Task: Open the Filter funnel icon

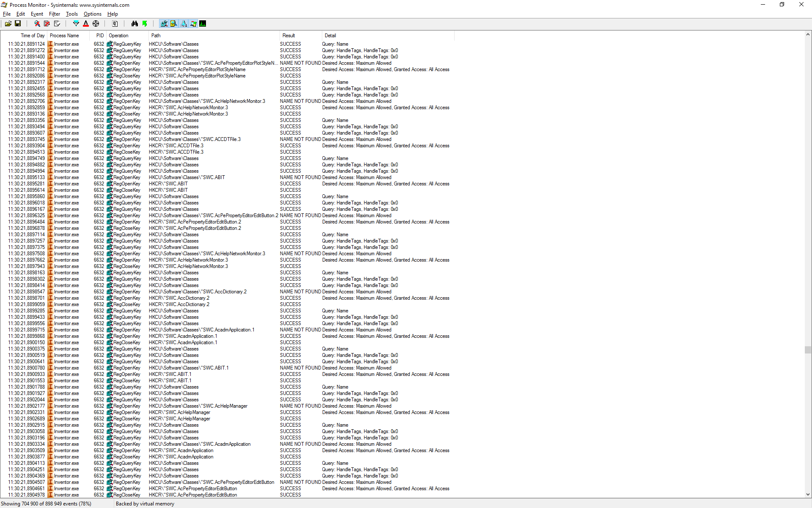Action: coord(76,24)
